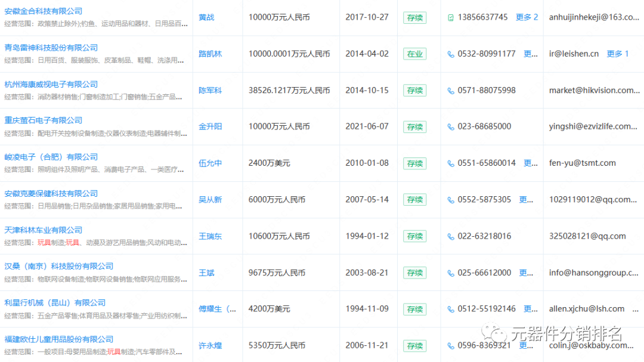Viewport: 644px width, 362px height.
Task: Select email info@hansonggroup.c...
Action: click(x=593, y=273)
